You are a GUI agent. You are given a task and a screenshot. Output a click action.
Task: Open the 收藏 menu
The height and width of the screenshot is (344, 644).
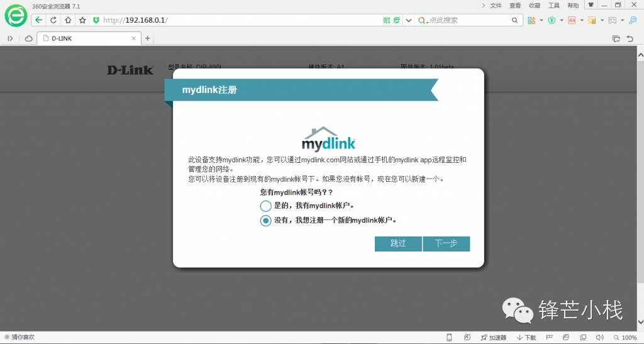(535, 5)
